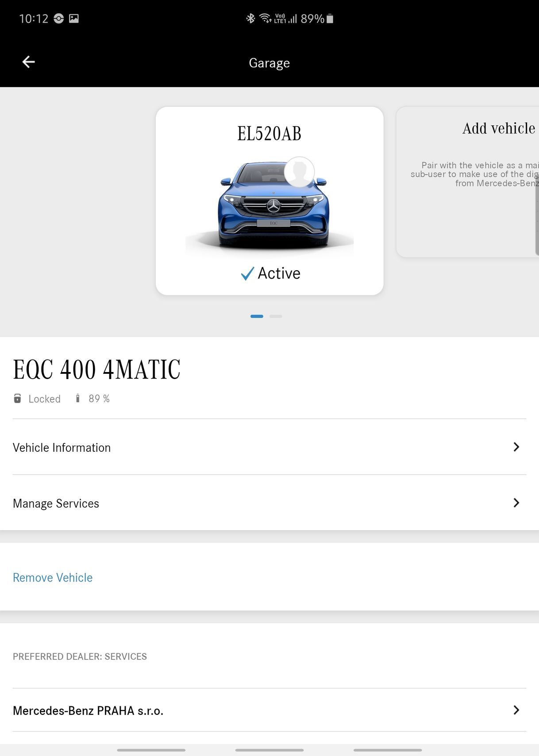Tap the blue EQC car image
This screenshot has width=539, height=756.
pyautogui.click(x=270, y=208)
